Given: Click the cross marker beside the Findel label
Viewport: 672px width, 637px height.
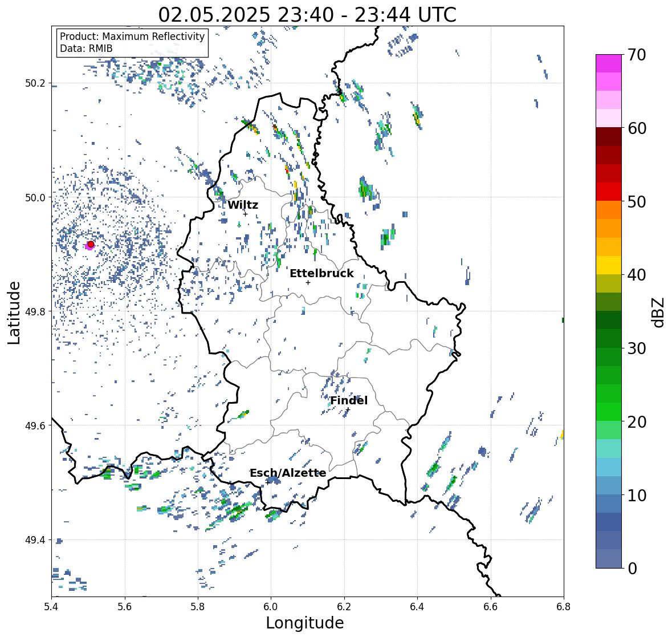Looking at the screenshot, I should [x=348, y=409].
